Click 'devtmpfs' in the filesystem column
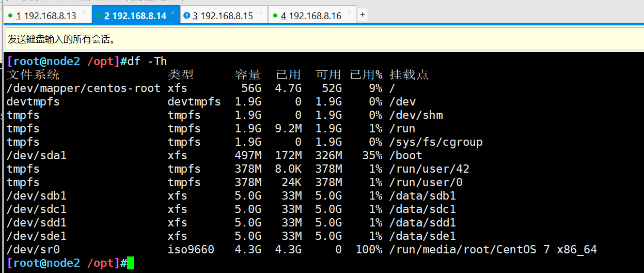Image resolution: width=644 pixels, height=273 pixels. click(x=33, y=102)
